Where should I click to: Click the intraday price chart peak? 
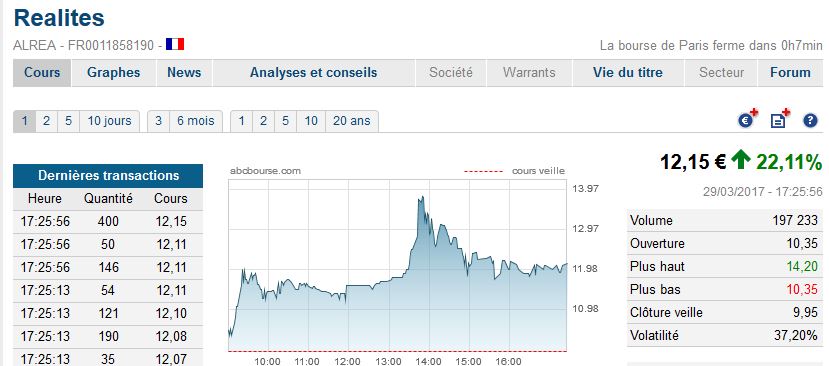coord(421,198)
